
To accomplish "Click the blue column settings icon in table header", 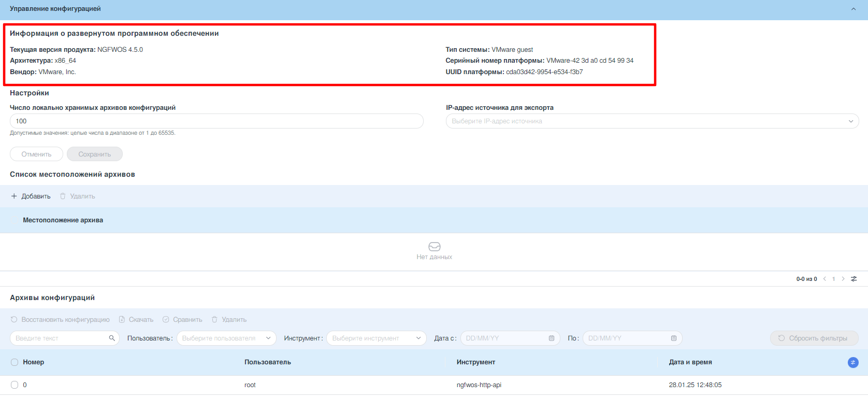I will (x=853, y=363).
